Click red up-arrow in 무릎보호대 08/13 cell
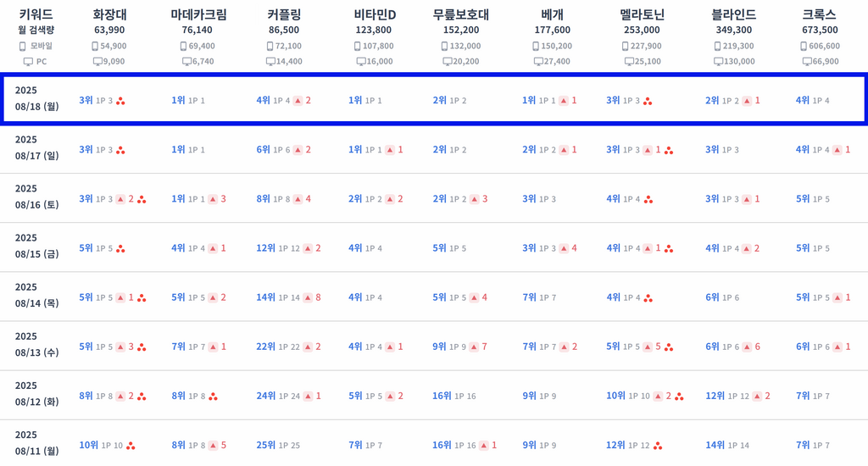The width and height of the screenshot is (868, 466). (474, 347)
